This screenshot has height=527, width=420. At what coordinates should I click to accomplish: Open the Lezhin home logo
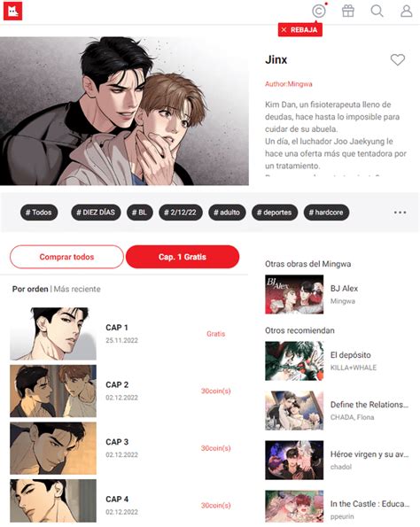[x=12, y=12]
